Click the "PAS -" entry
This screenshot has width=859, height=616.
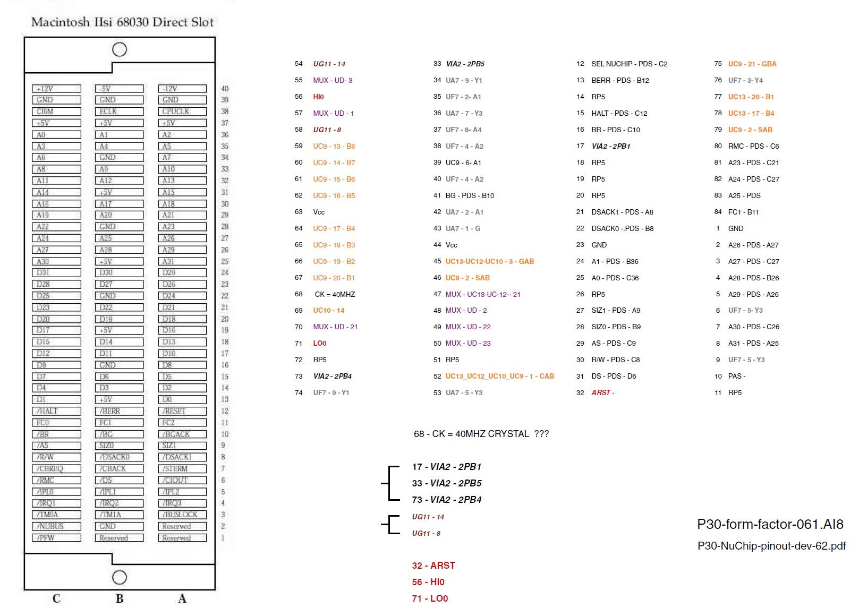[737, 376]
